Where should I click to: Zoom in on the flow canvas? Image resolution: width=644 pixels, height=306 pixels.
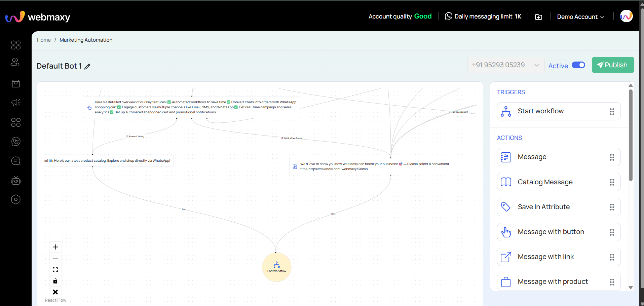(x=55, y=247)
